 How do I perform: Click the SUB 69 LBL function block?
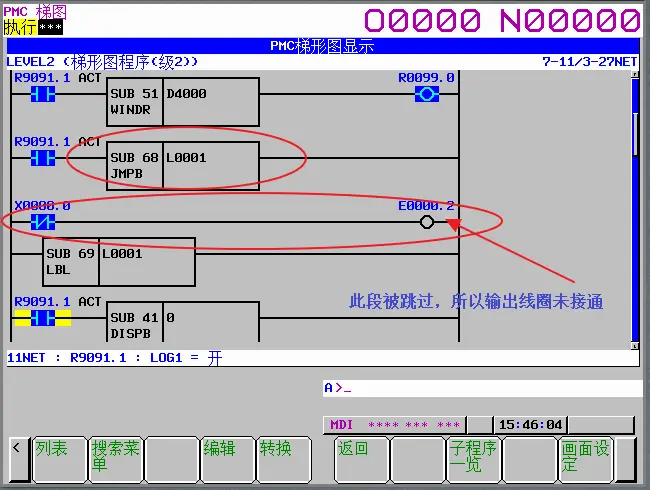pos(118,262)
